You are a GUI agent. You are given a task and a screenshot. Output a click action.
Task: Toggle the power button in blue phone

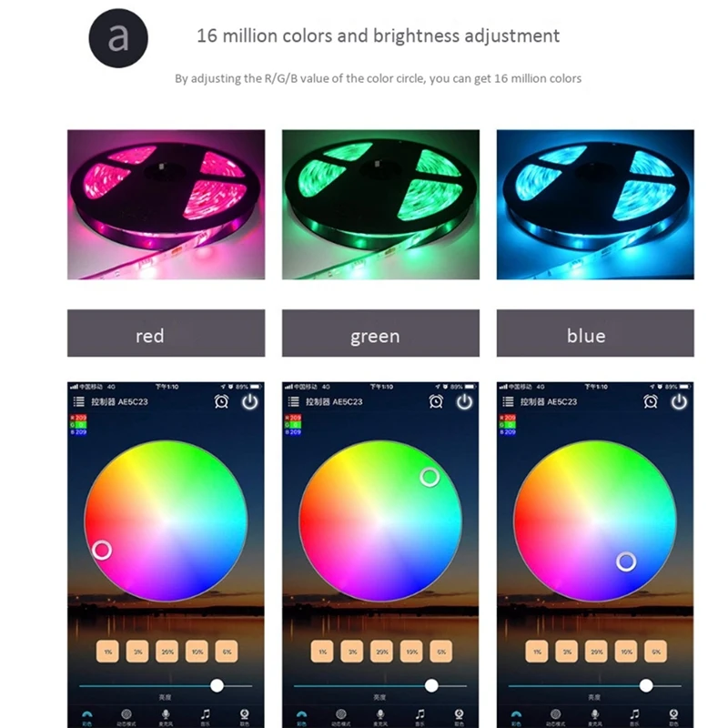[x=679, y=401]
